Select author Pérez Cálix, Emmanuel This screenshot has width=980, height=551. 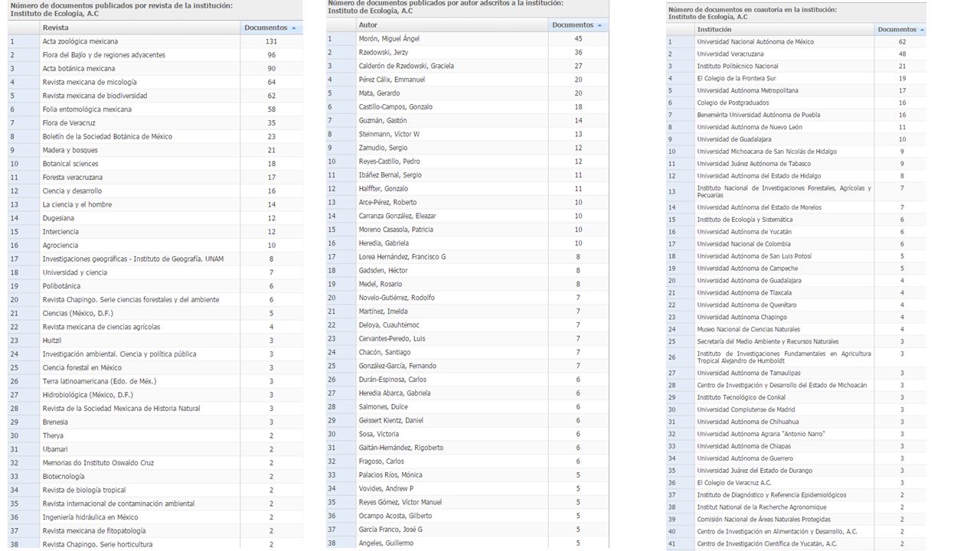tap(467, 80)
